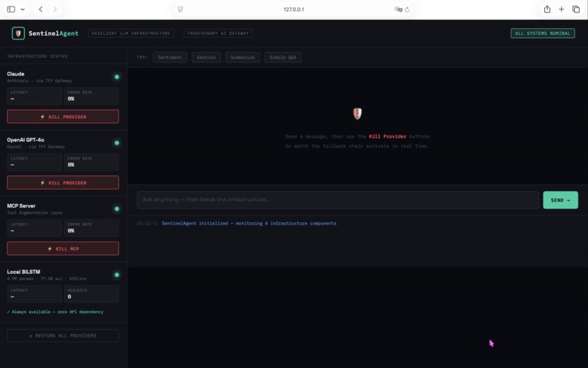Screen dimensions: 588x368
Task: Click the SentinelAgent initialized log entry
Action: 249,223
